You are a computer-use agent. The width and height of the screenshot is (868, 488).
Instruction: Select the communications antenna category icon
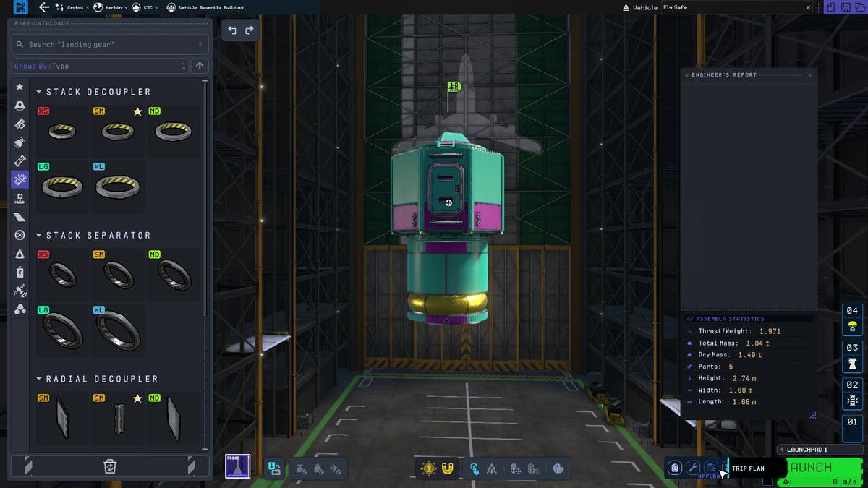tap(20, 291)
